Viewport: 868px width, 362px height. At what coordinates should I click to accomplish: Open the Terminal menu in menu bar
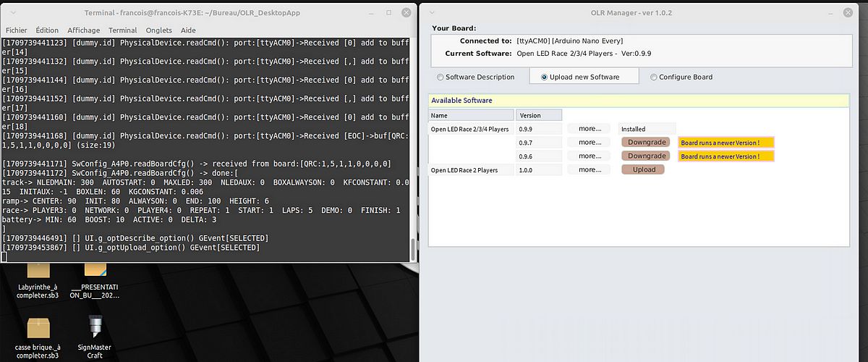tap(123, 30)
